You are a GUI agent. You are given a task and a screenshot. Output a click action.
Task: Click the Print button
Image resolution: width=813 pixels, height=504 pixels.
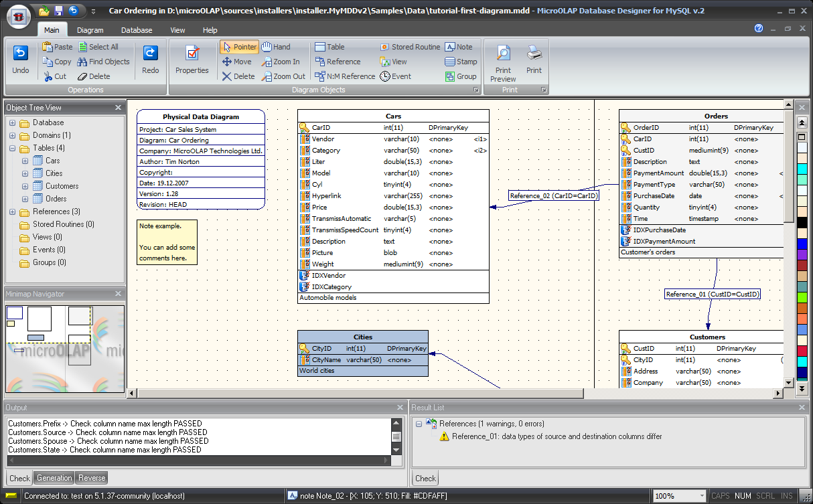(x=534, y=60)
